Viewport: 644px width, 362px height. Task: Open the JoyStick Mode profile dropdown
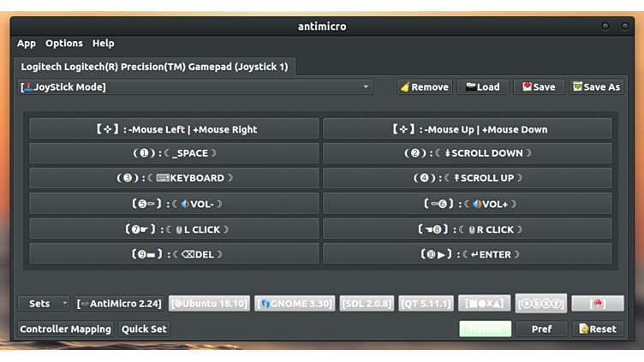tap(195, 86)
